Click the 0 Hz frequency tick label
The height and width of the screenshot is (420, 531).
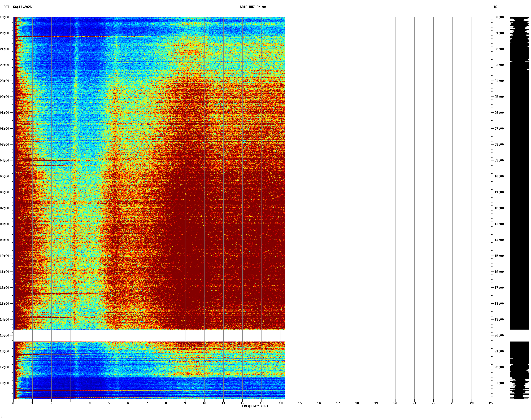coord(13,403)
